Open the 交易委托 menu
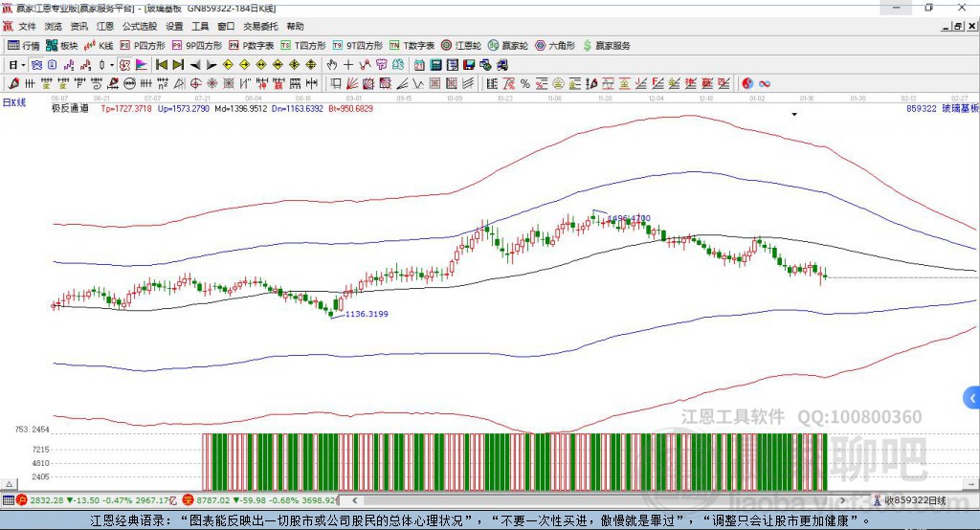 (x=260, y=26)
